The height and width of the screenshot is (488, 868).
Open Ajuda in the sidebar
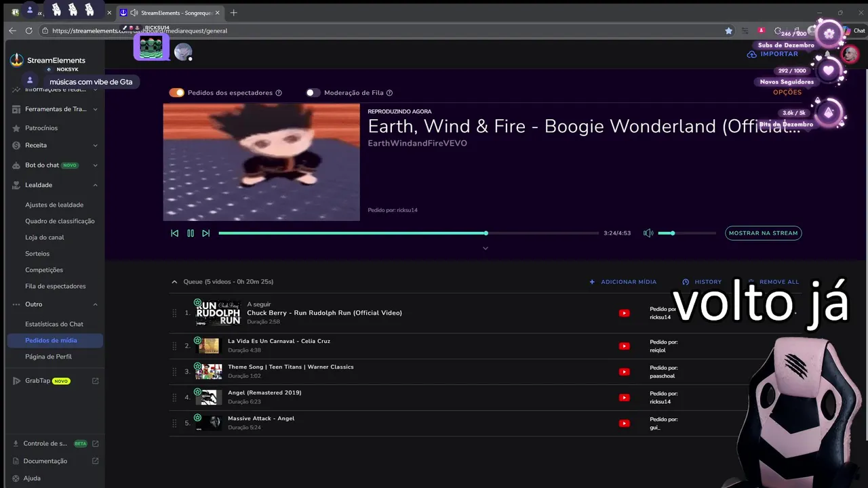(32, 479)
